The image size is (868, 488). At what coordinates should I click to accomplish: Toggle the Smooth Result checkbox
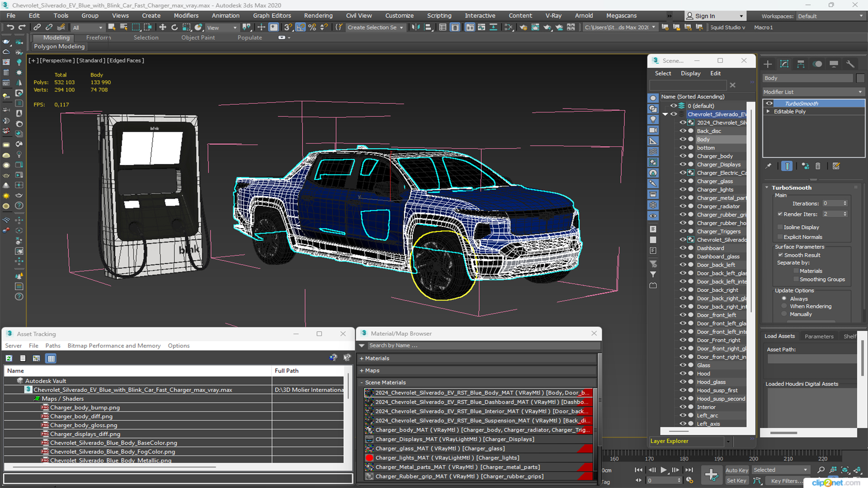pyautogui.click(x=780, y=255)
